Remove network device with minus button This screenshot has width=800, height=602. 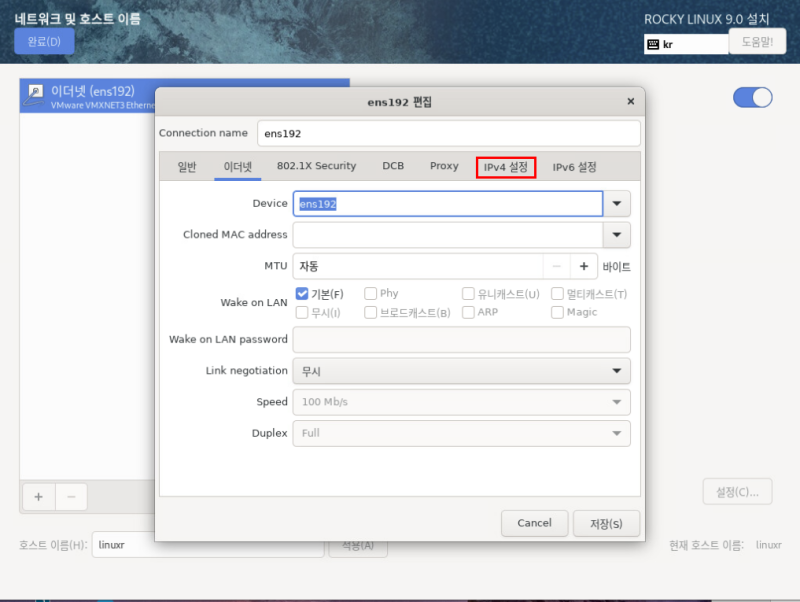click(71, 497)
